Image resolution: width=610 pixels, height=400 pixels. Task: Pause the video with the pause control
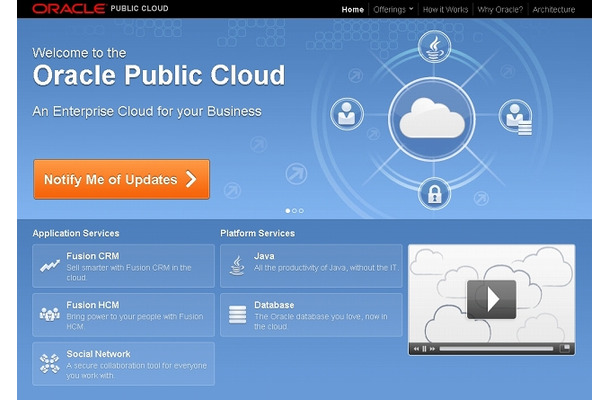pos(424,349)
